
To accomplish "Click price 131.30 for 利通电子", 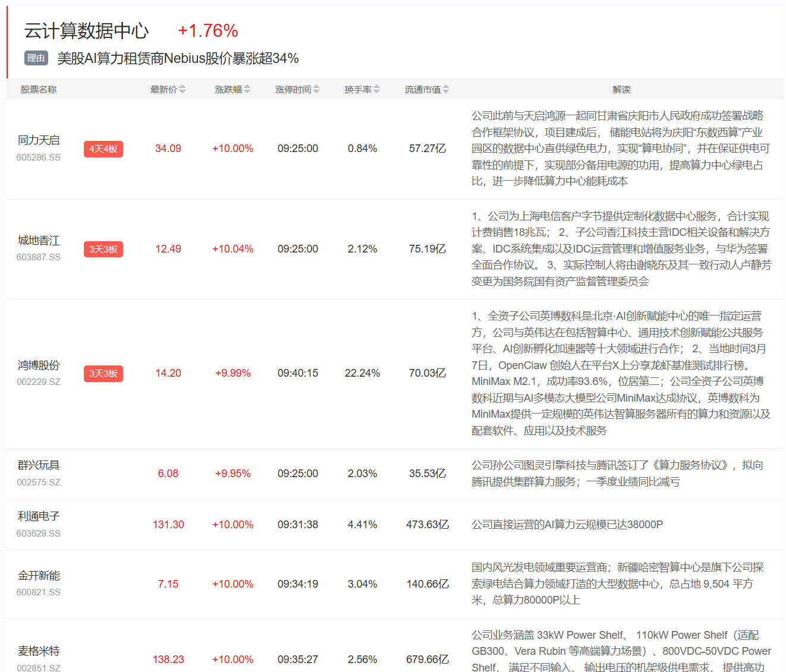I will tap(168, 525).
